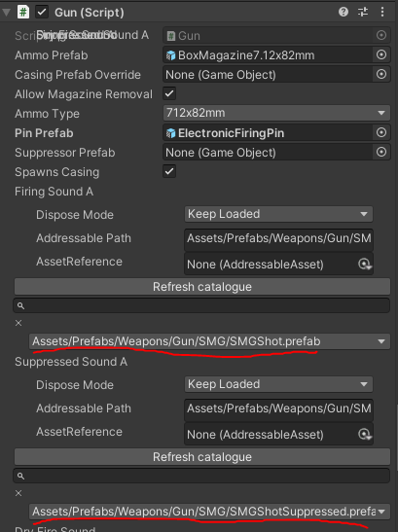Disable the Gun script component checkbox
Screen dimensions: 398x532
click(x=42, y=13)
